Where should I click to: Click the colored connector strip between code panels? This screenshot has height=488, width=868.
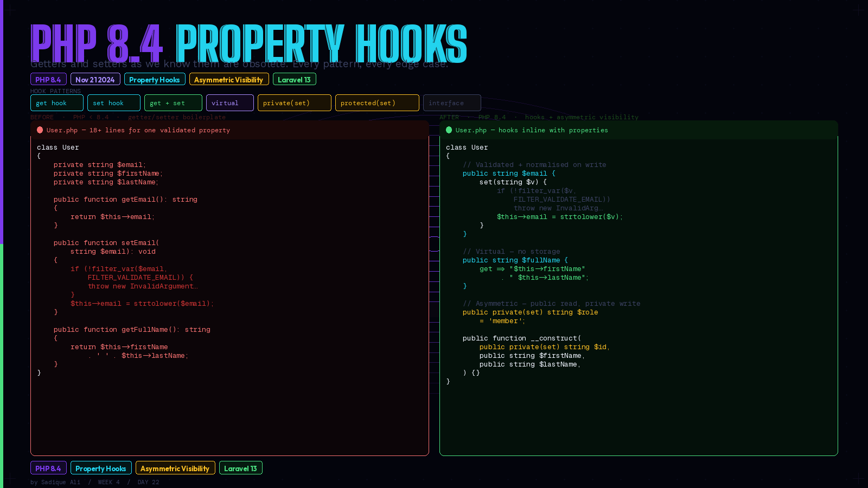pos(434,233)
